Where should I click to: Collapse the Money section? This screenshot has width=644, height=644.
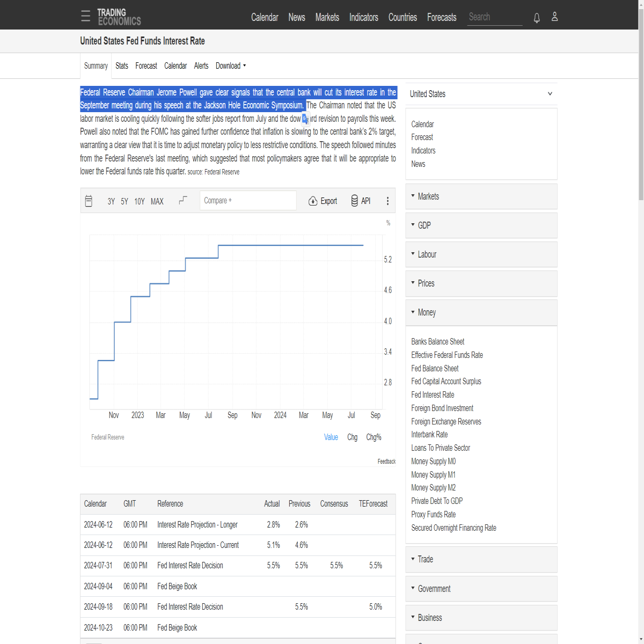(x=481, y=312)
